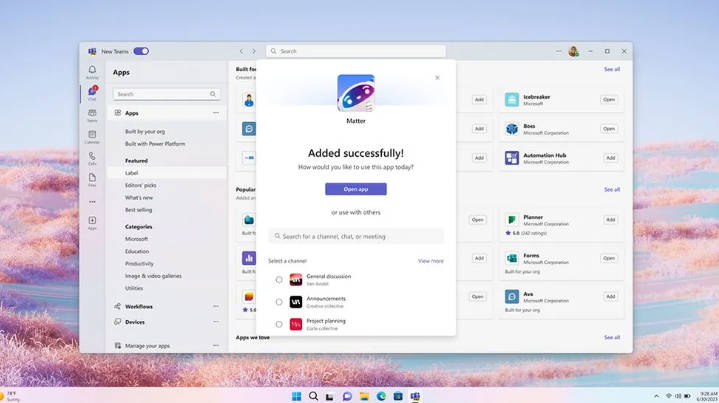Close the Added successfully dialog
The width and height of the screenshot is (719, 403).
[x=437, y=77]
